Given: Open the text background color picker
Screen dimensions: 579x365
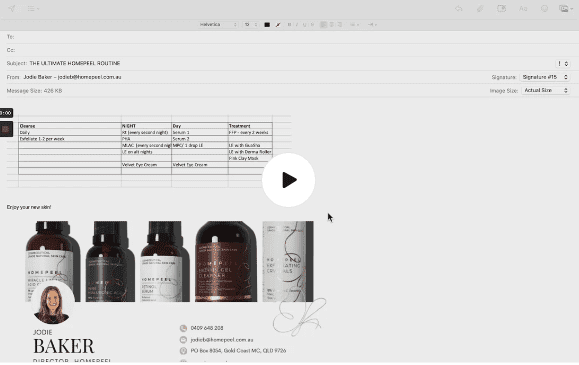Looking at the screenshot, I should pyautogui.click(x=278, y=25).
